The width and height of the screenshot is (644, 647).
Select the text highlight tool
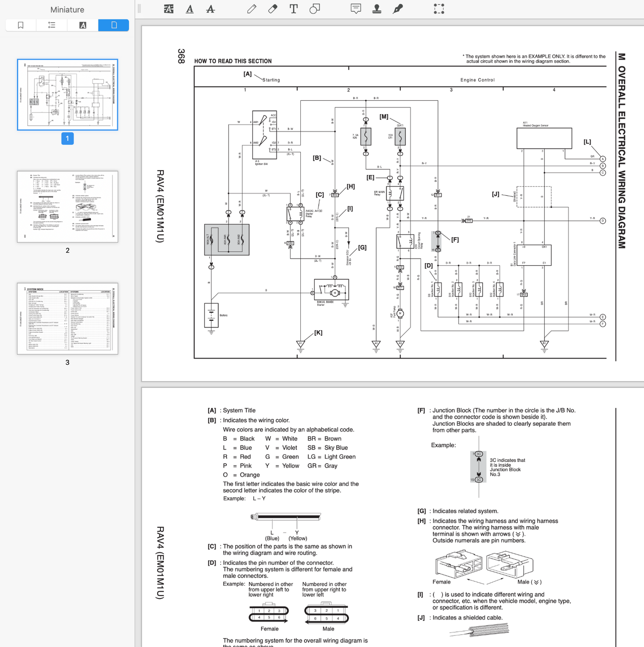coord(168,9)
